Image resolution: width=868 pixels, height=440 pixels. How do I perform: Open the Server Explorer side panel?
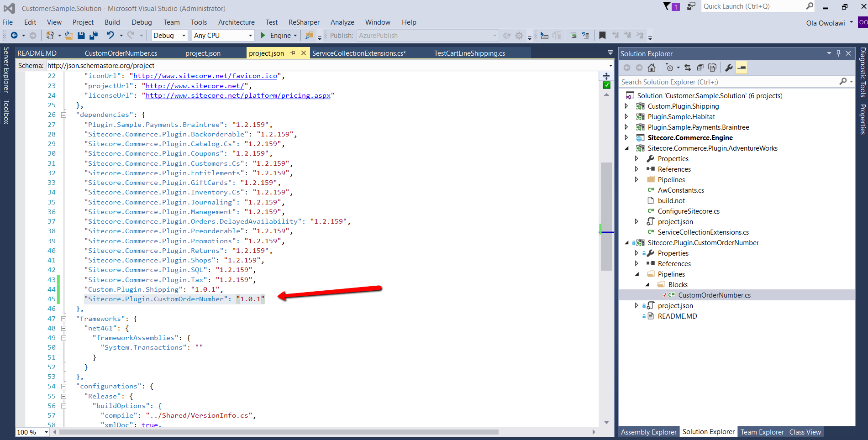click(x=6, y=69)
